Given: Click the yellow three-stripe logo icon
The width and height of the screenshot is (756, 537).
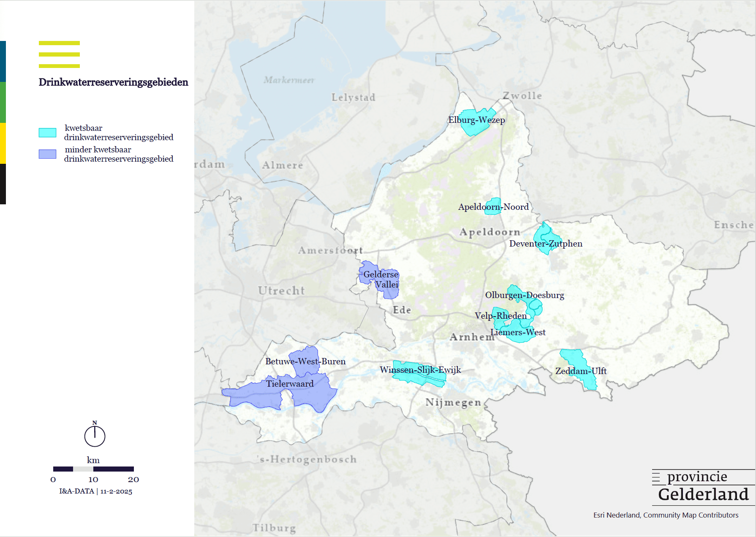Looking at the screenshot, I should click(59, 54).
